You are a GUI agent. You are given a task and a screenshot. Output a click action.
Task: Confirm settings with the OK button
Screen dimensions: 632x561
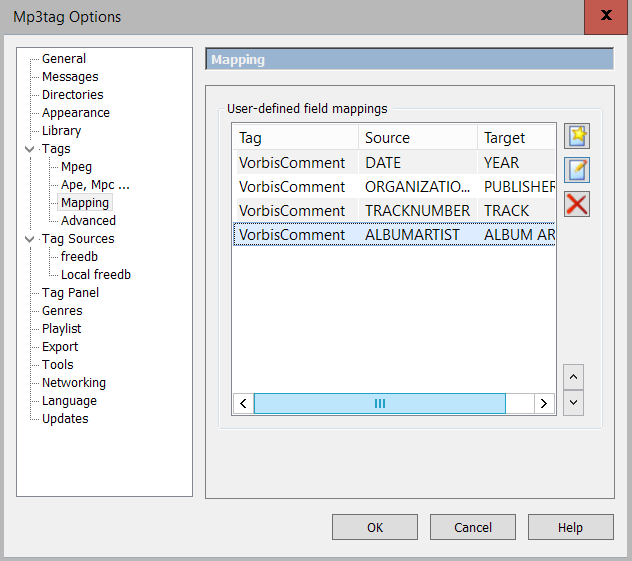pos(375,527)
